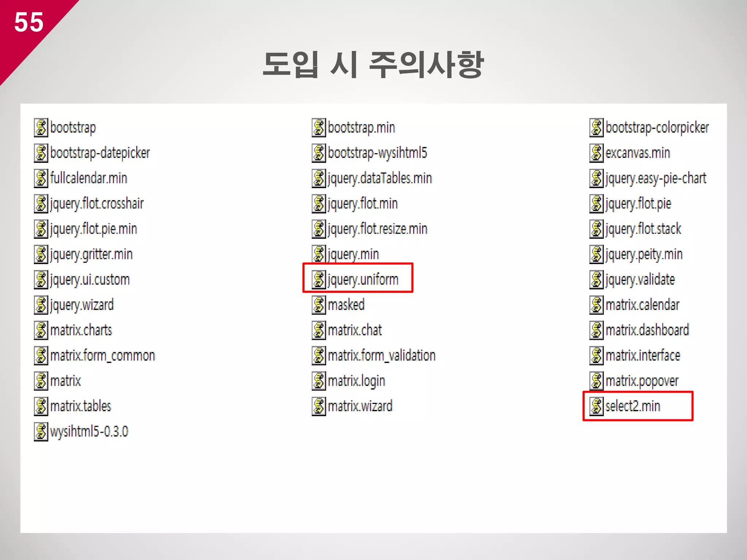Click the matrix.interface file name
Viewport: 747px width, 560px height.
[643, 355]
